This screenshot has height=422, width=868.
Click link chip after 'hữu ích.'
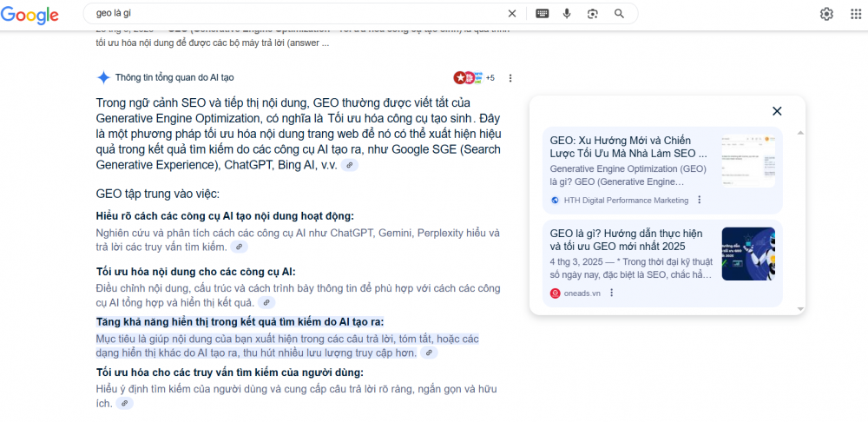coord(124,403)
